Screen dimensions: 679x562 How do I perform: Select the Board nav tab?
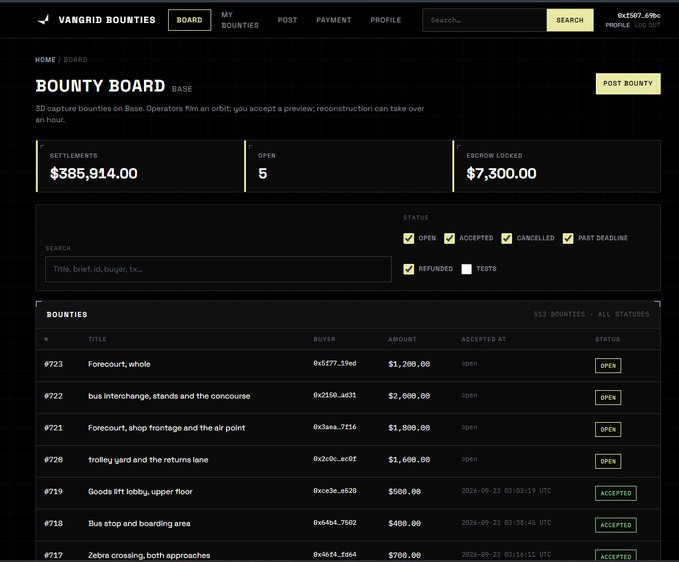(189, 20)
